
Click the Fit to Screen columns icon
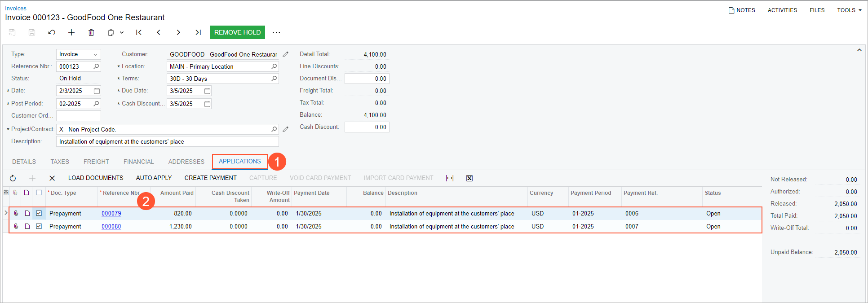[450, 178]
